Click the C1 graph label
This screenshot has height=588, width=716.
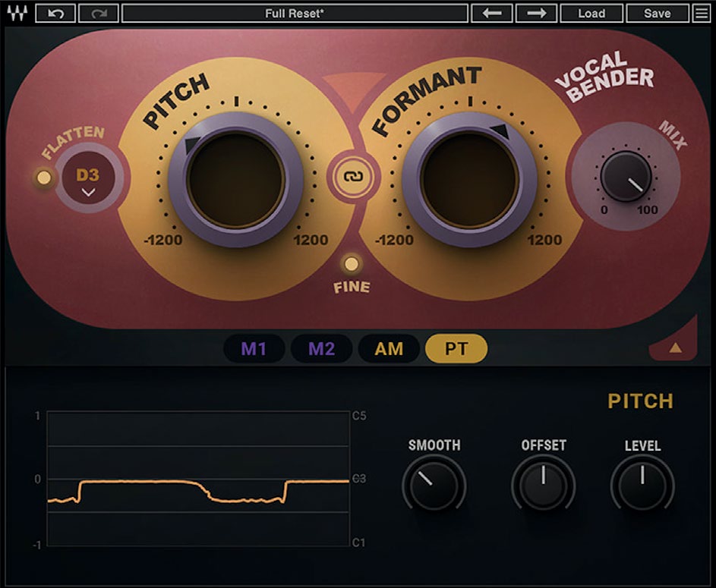click(359, 542)
